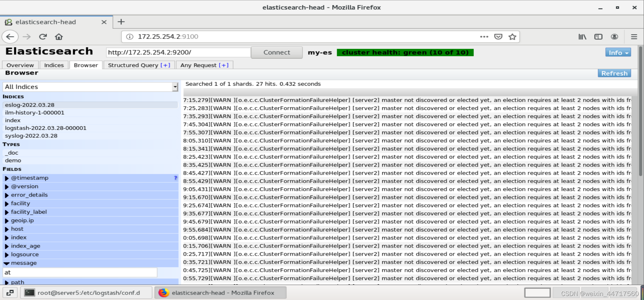Bookmark this page with the star
644x300 pixels.
[512, 37]
